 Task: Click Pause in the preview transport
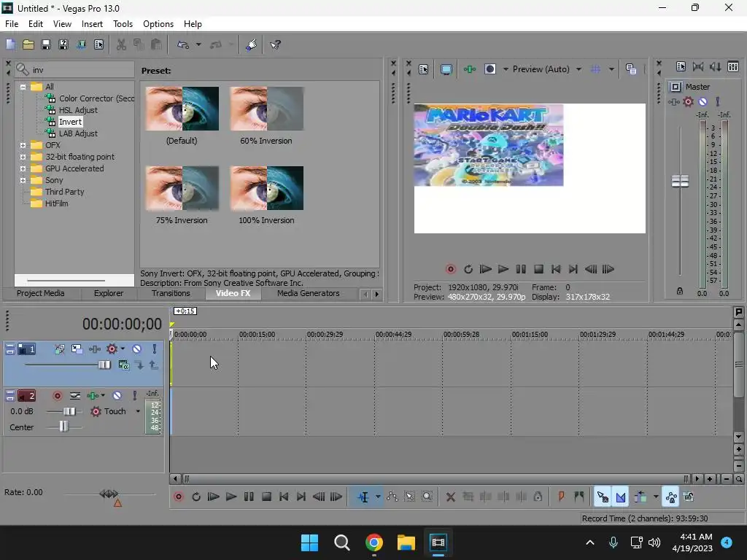point(521,270)
